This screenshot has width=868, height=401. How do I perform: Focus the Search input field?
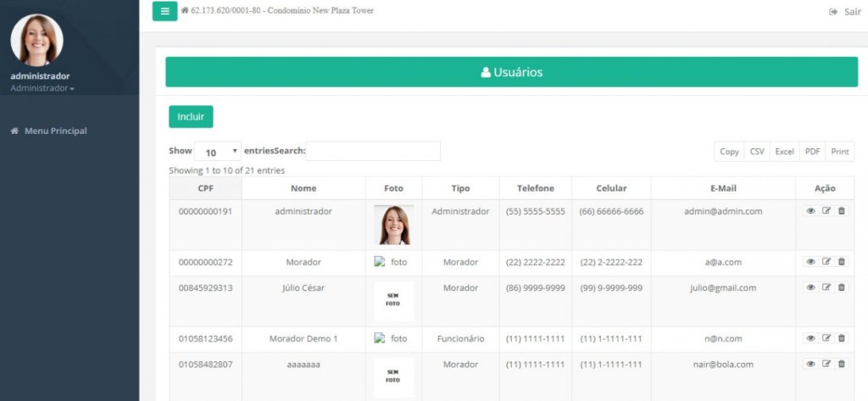[x=373, y=151]
